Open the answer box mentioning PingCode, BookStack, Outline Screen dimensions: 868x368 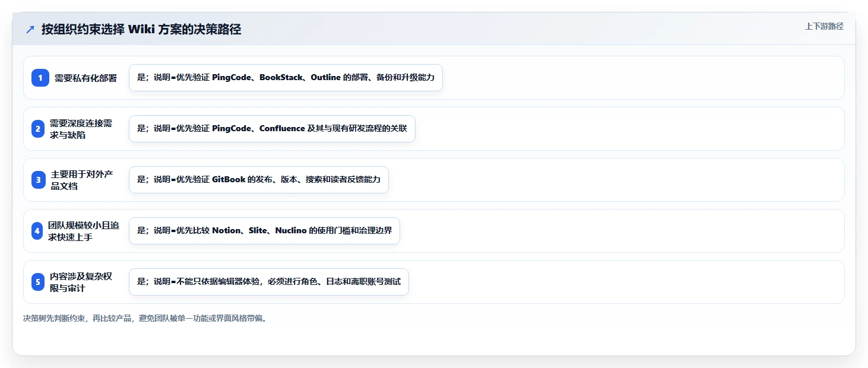tap(286, 78)
